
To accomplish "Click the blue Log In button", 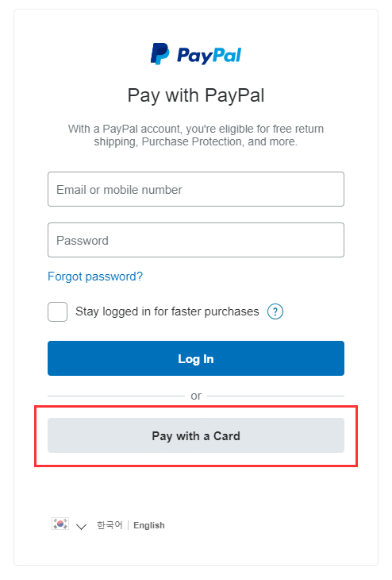I will click(x=196, y=358).
